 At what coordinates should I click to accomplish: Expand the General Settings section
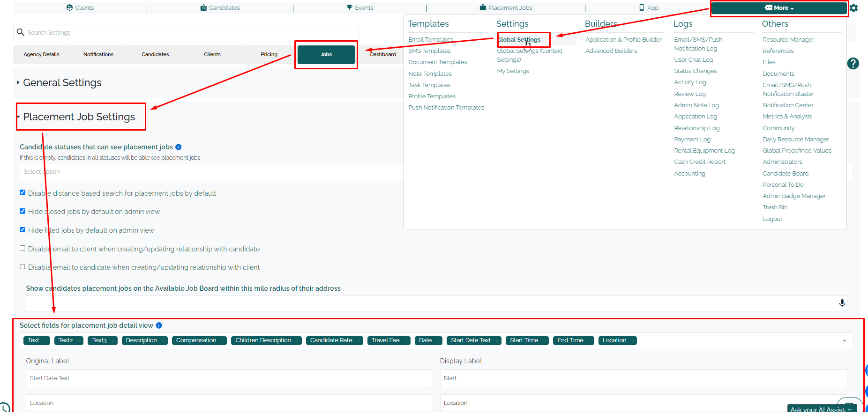[62, 83]
